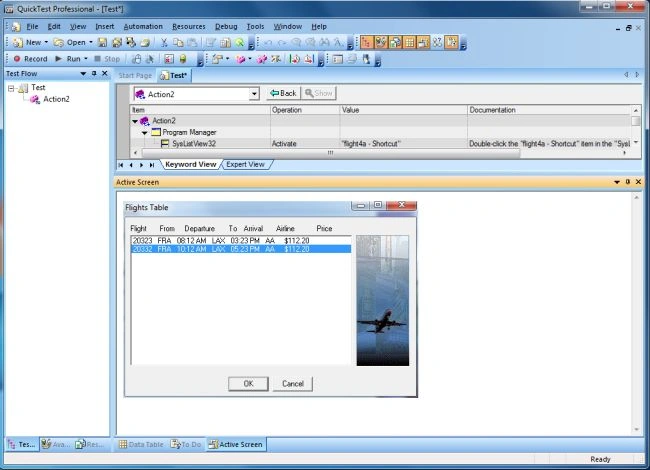Click the Cut scissors icon
Screen dimensions: 650x470
[x=164, y=42]
